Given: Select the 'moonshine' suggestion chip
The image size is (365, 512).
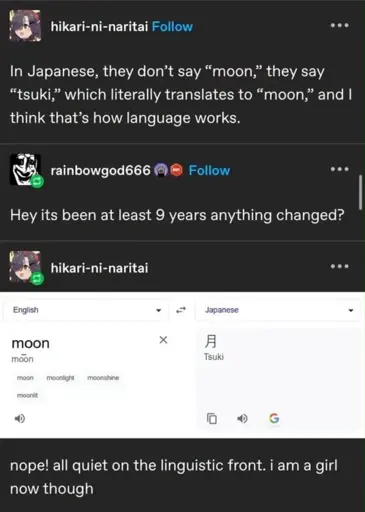Looking at the screenshot, I should [103, 378].
